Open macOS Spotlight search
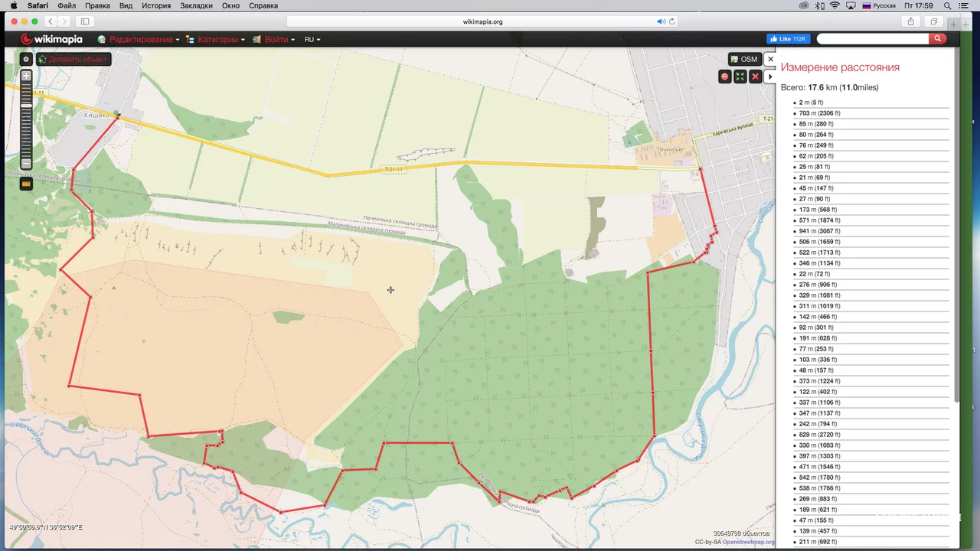This screenshot has height=551, width=980. click(x=948, y=5)
